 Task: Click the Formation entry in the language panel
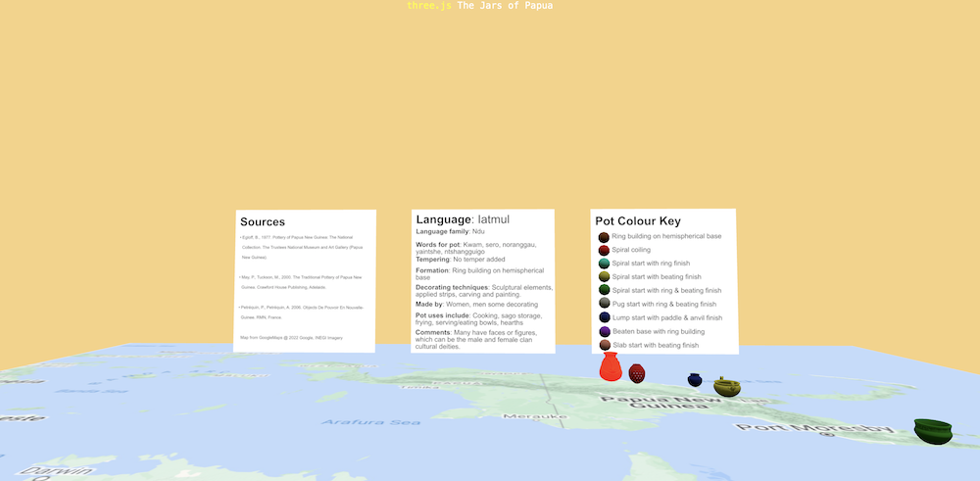coord(480,273)
